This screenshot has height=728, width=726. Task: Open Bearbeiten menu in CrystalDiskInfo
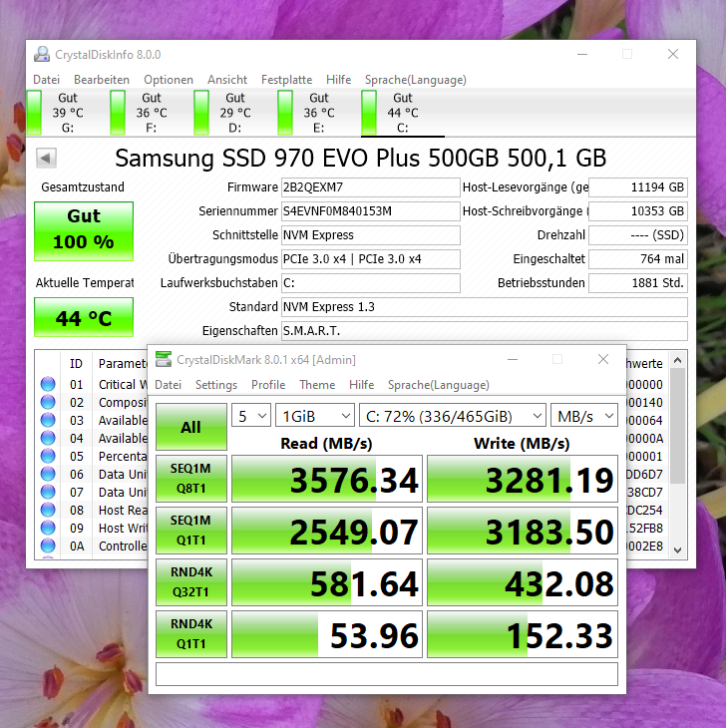coord(102,80)
